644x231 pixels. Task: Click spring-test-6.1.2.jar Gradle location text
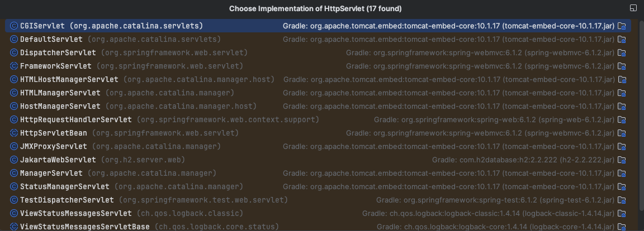pyautogui.click(x=495, y=200)
